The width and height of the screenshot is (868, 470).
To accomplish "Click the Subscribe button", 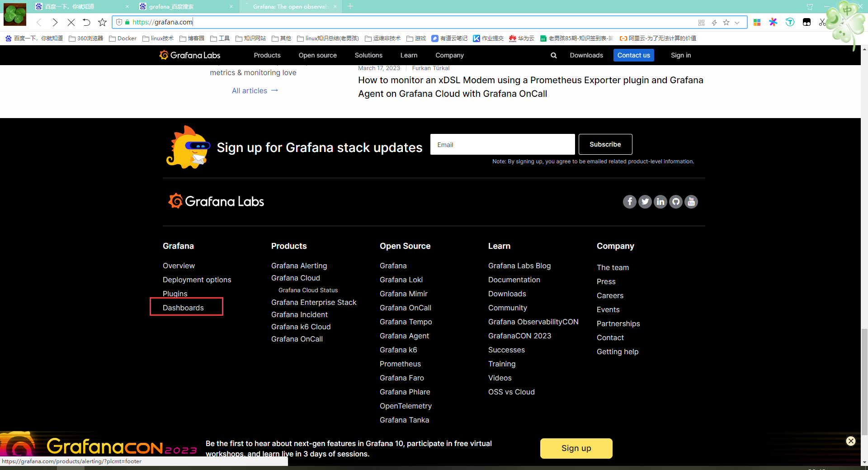I will click(605, 144).
